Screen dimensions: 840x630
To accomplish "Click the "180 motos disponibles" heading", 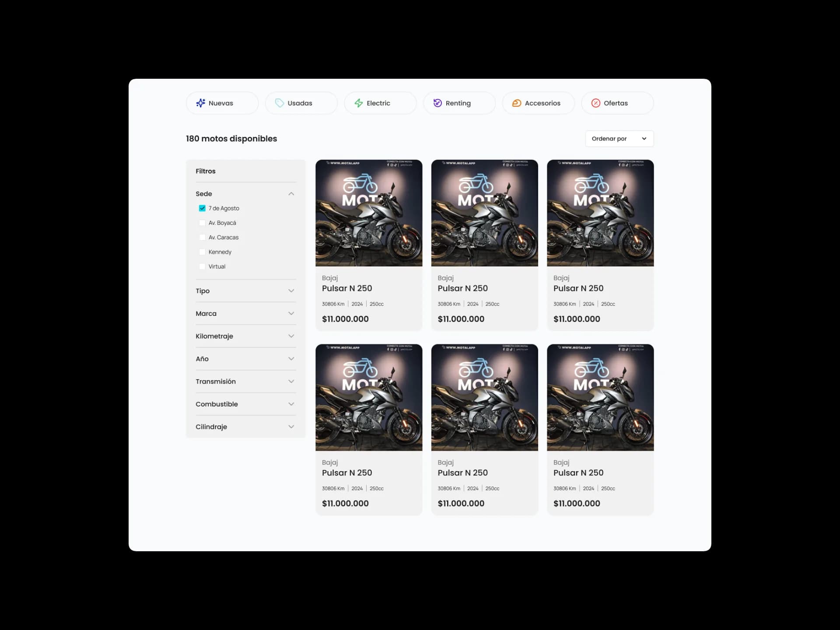I will pyautogui.click(x=231, y=139).
